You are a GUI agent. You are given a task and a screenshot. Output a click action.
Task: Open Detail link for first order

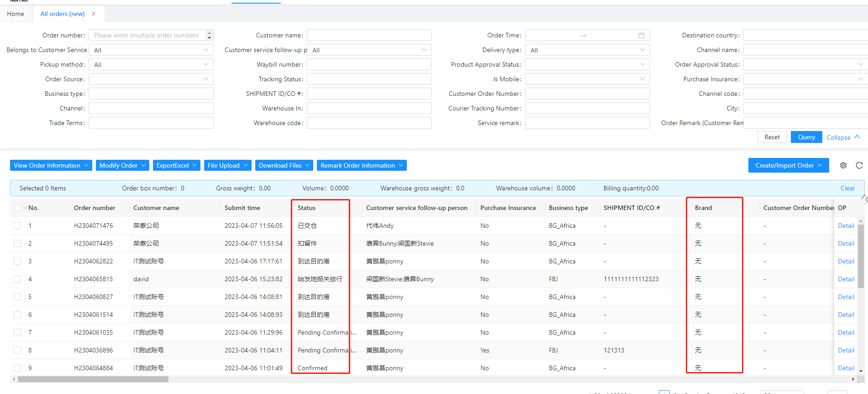tap(846, 226)
